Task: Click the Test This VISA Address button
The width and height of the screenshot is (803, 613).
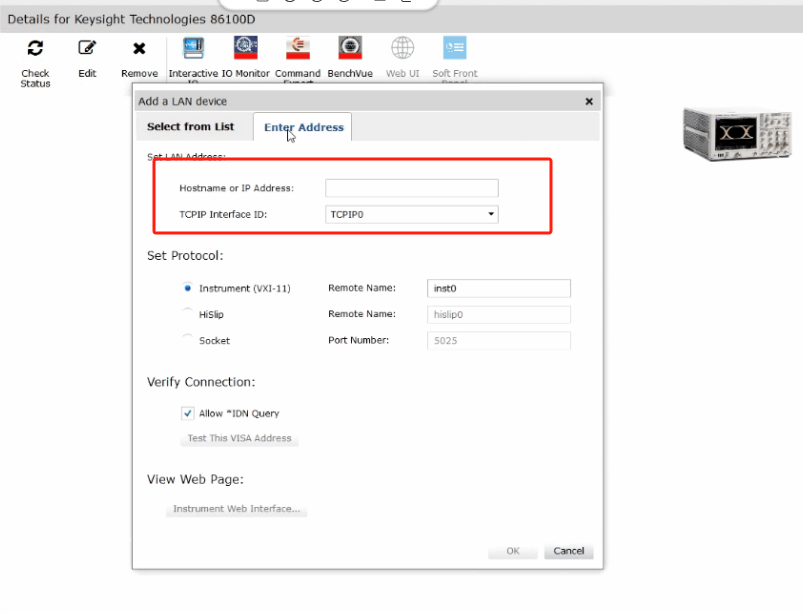Action: click(x=239, y=438)
